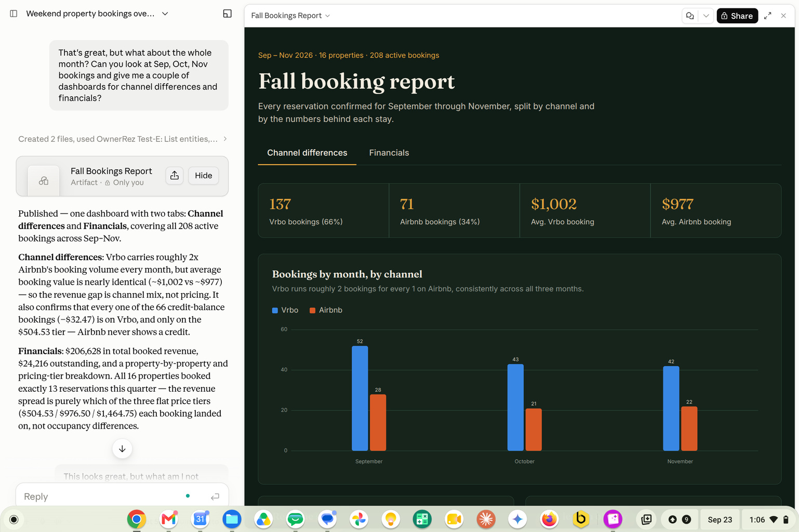Viewport: 799px width, 532px height.
Task: Focus the Reply input field
Action: 104,497
